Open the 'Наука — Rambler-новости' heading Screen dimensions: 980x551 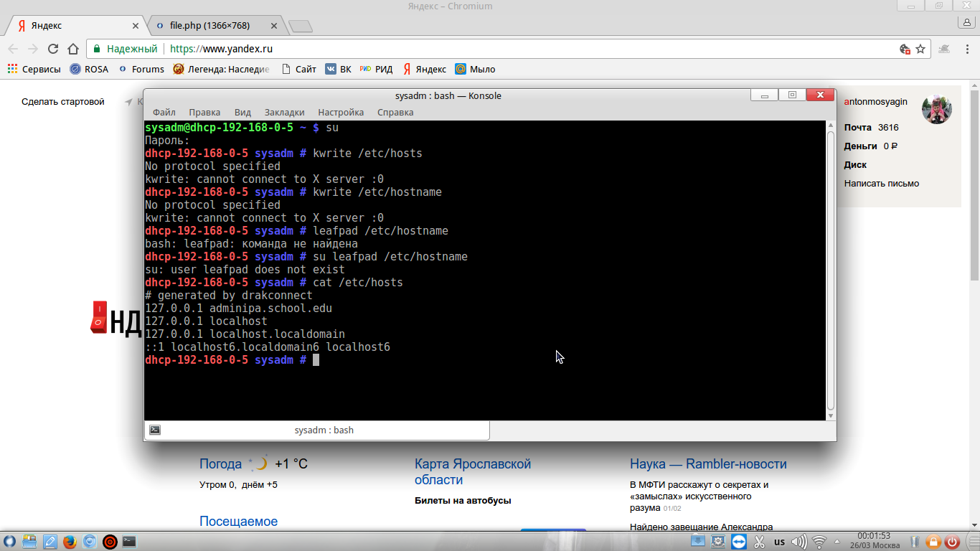click(708, 464)
